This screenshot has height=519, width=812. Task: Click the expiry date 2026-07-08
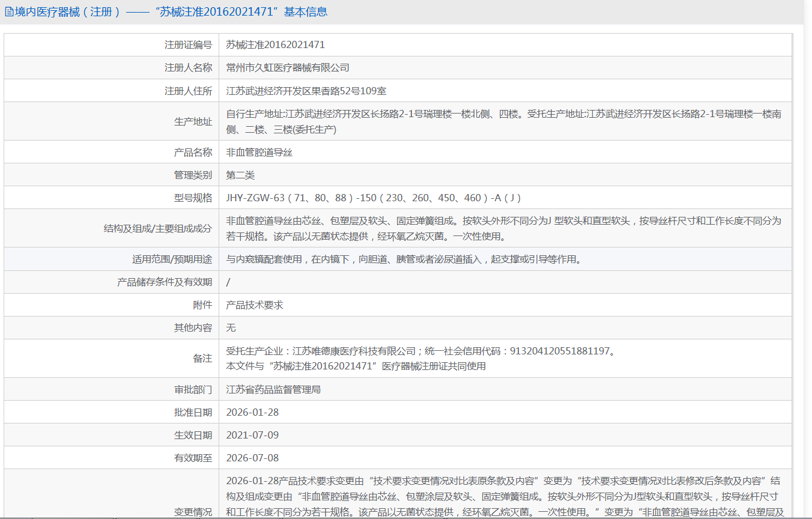[252, 458]
